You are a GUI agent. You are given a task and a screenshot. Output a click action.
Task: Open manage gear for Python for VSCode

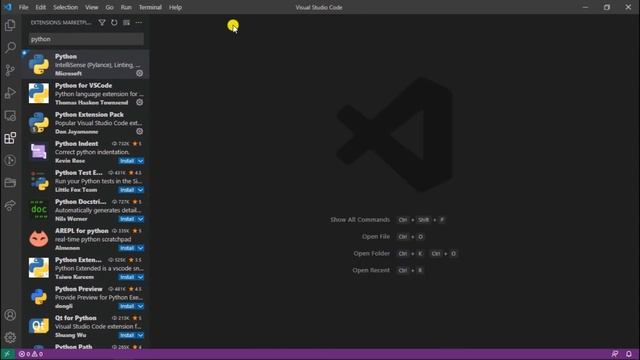(140, 102)
